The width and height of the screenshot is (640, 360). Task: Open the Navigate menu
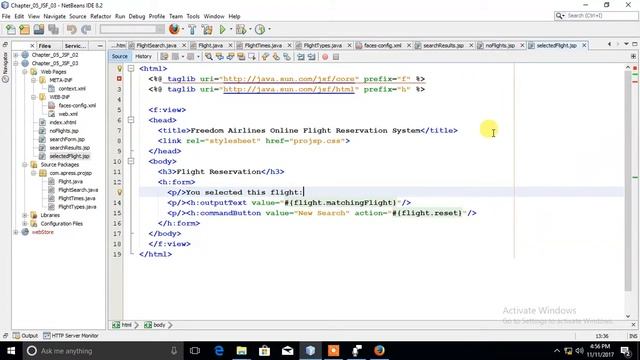pos(54,16)
